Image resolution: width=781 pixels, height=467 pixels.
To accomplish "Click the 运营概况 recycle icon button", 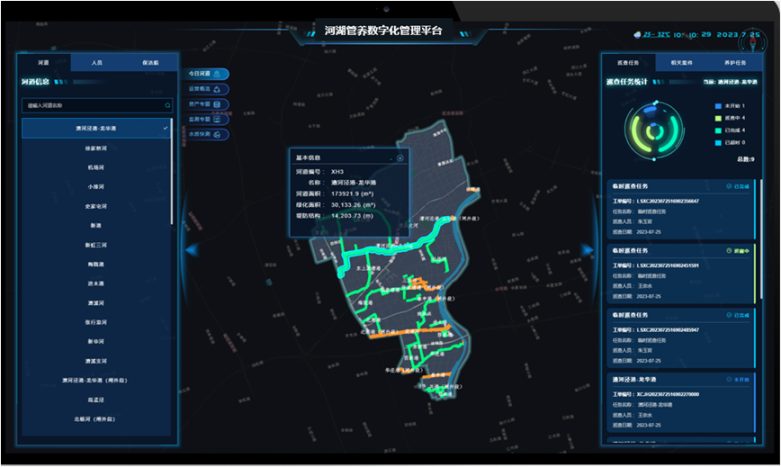I will point(217,89).
